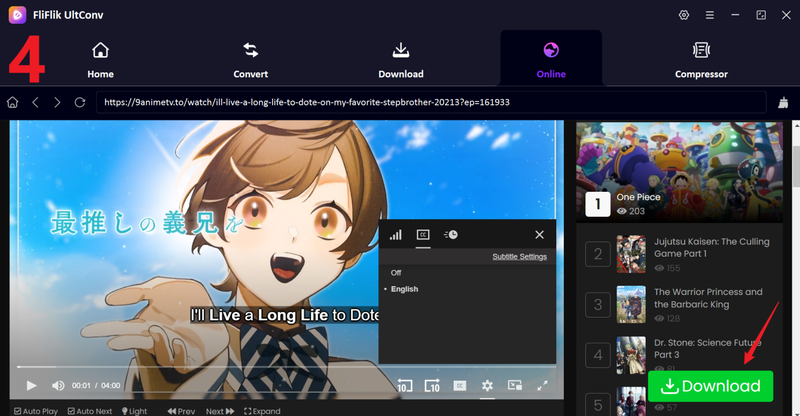The image size is (800, 416).
Task: Open settings gear in title bar
Action: 684,15
